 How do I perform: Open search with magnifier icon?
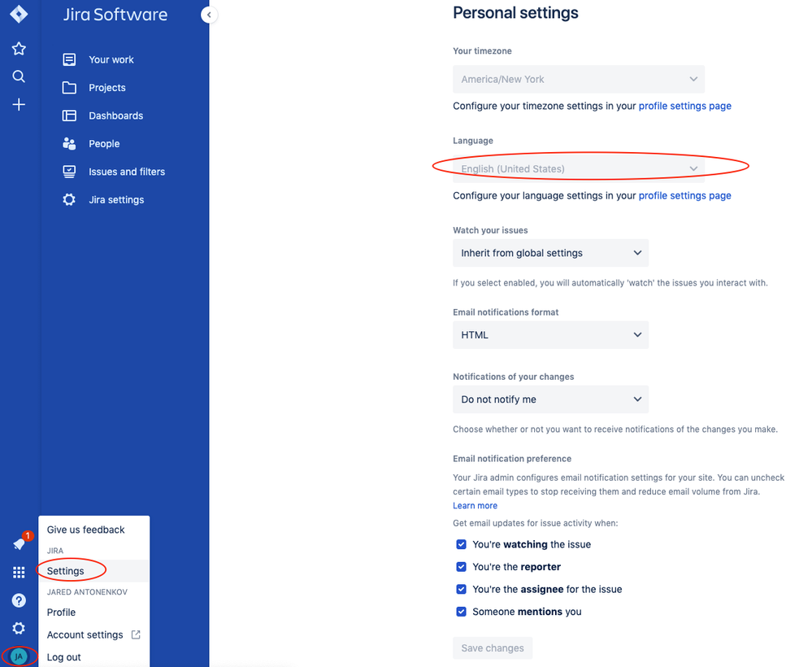(19, 76)
